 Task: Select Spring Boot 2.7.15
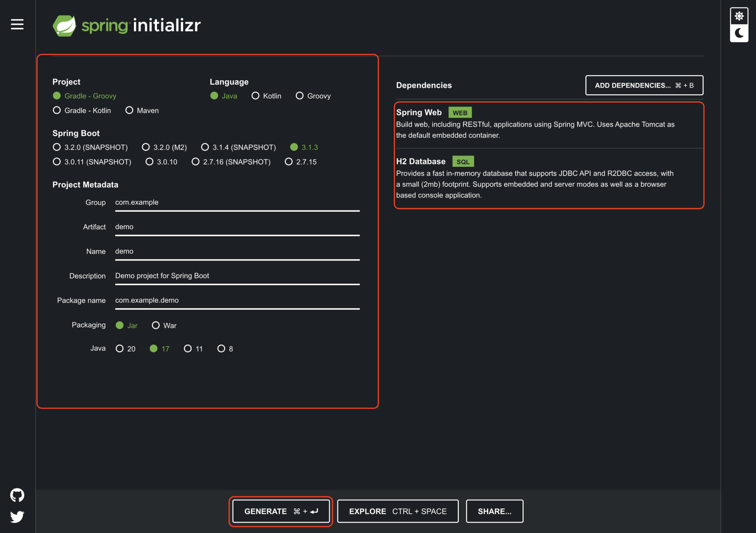(301, 162)
